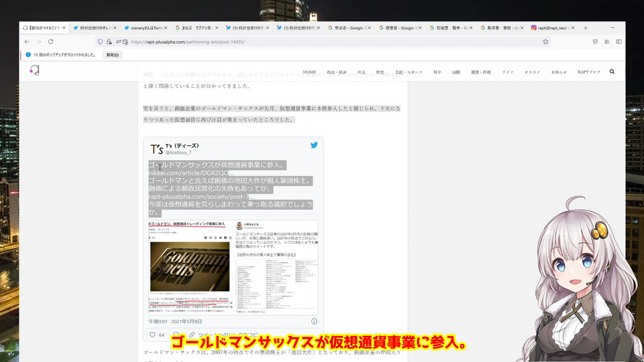Screen dimensions: 644x362
Task: Open RAPTブログ navigation item
Action: pos(589,72)
